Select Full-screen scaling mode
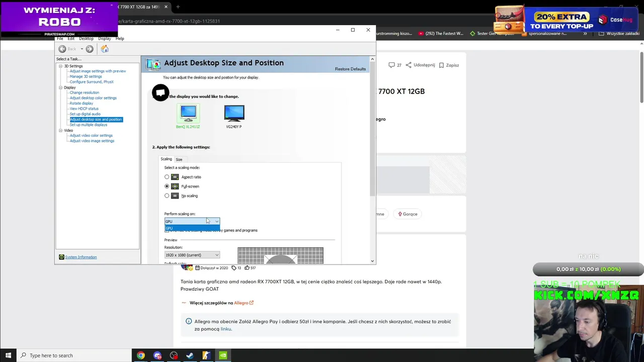 167,187
